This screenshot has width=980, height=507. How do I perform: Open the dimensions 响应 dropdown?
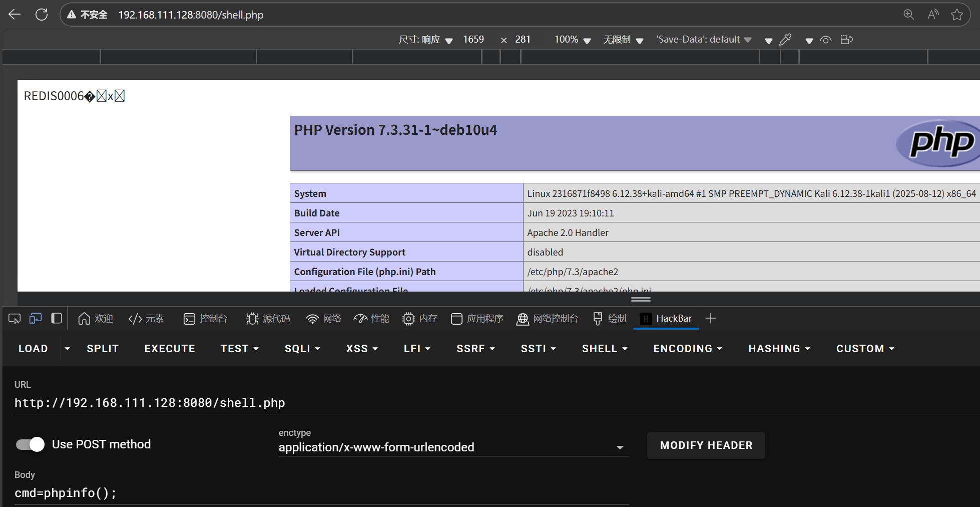426,40
